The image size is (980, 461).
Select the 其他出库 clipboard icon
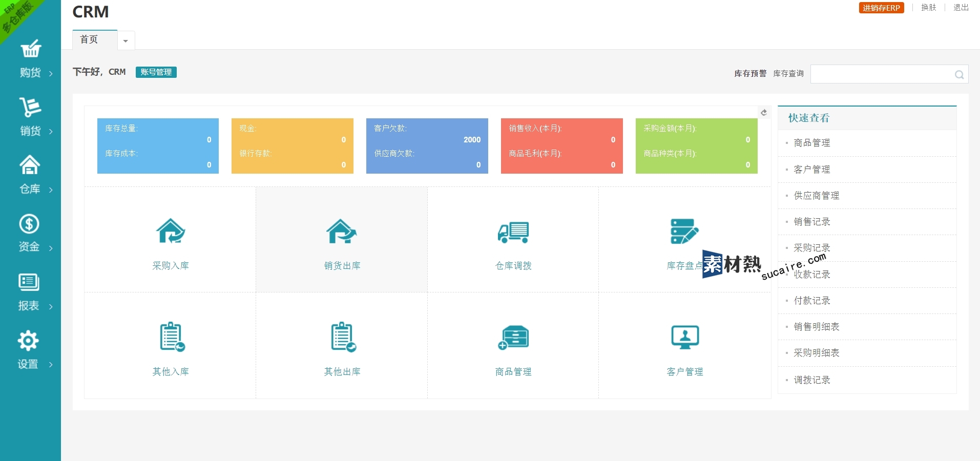[343, 337]
